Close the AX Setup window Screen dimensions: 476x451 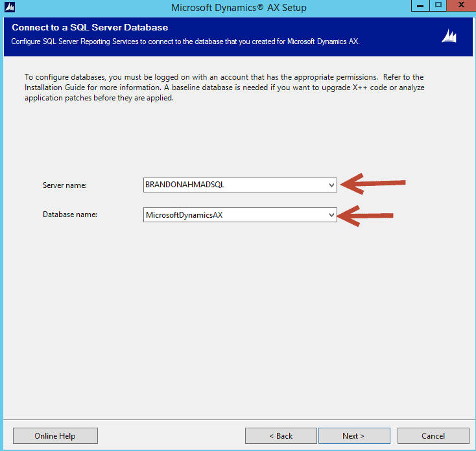click(x=461, y=5)
